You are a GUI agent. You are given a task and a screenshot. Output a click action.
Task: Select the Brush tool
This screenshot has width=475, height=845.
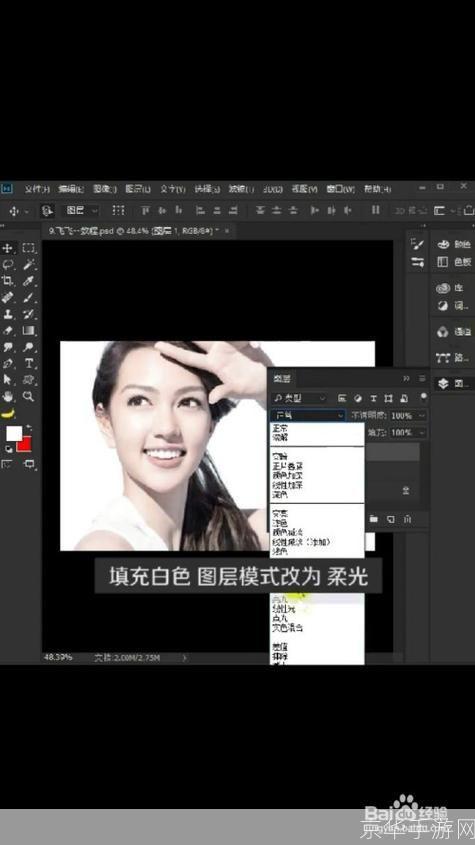point(29,297)
